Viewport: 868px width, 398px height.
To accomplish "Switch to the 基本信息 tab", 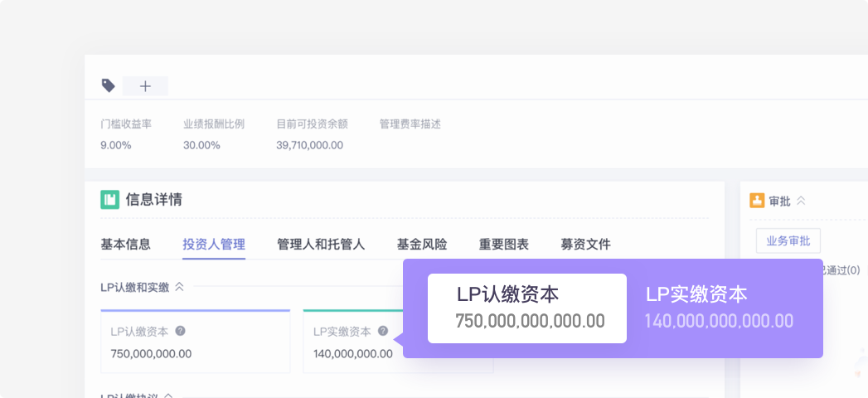I will 126,244.
